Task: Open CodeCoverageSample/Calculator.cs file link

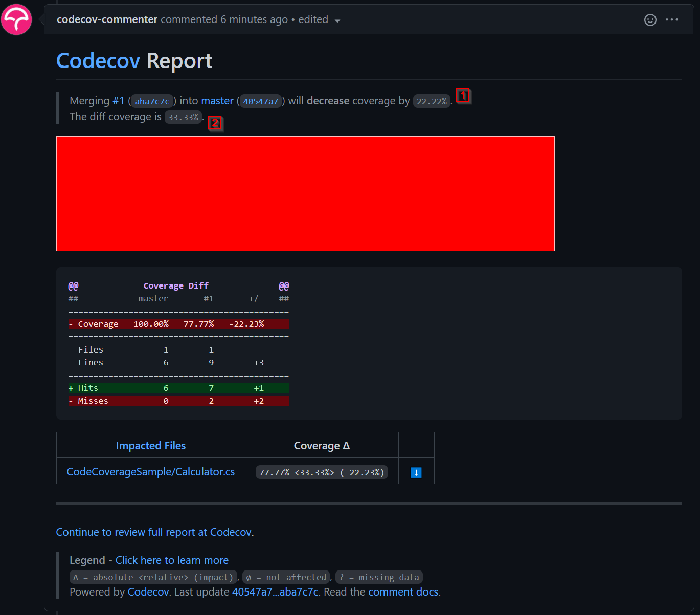Action: (x=151, y=472)
